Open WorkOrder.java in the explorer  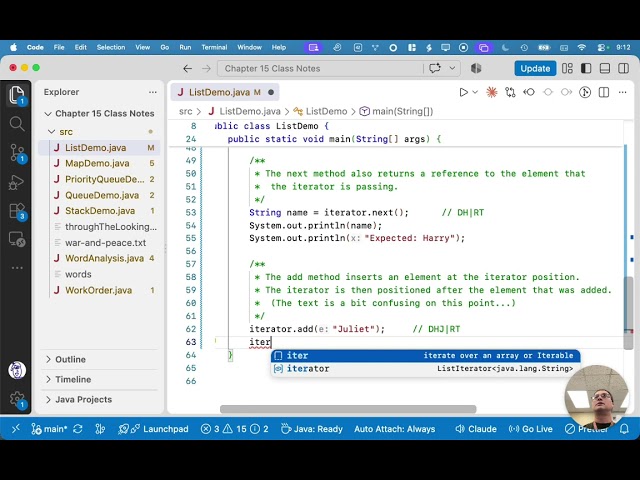pos(99,290)
